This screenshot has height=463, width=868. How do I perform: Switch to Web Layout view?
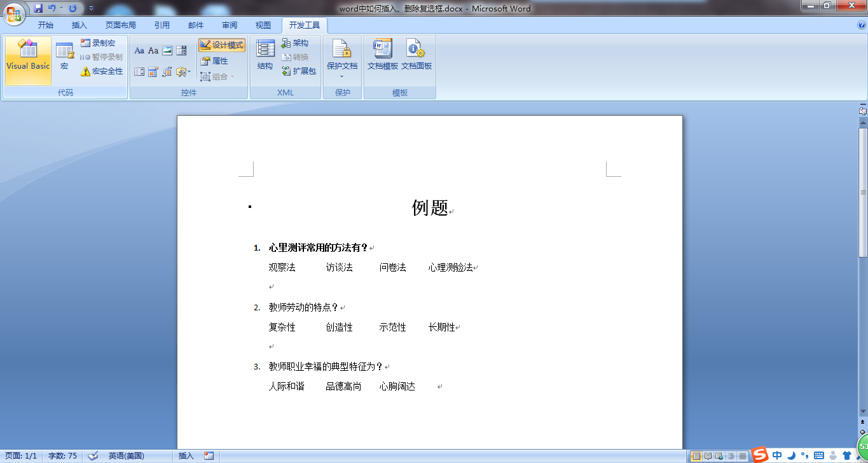coord(719,456)
